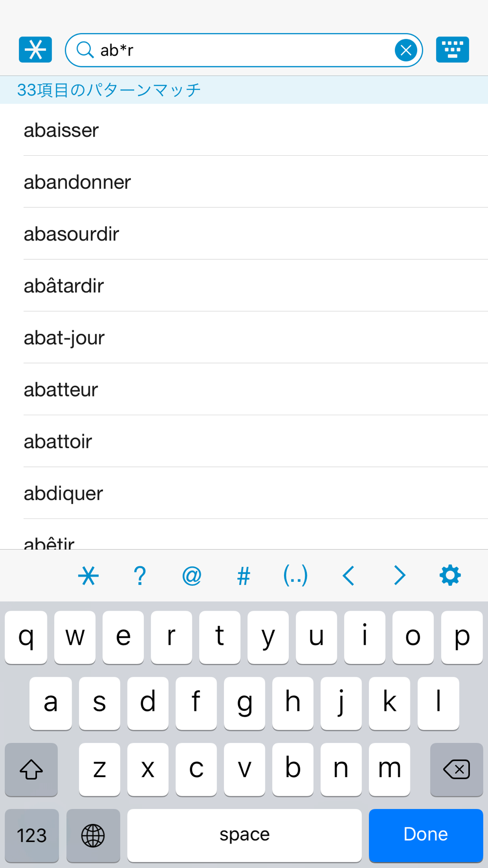This screenshot has height=868, width=488.
Task: Tap the magnifying glass search icon
Action: [x=85, y=50]
